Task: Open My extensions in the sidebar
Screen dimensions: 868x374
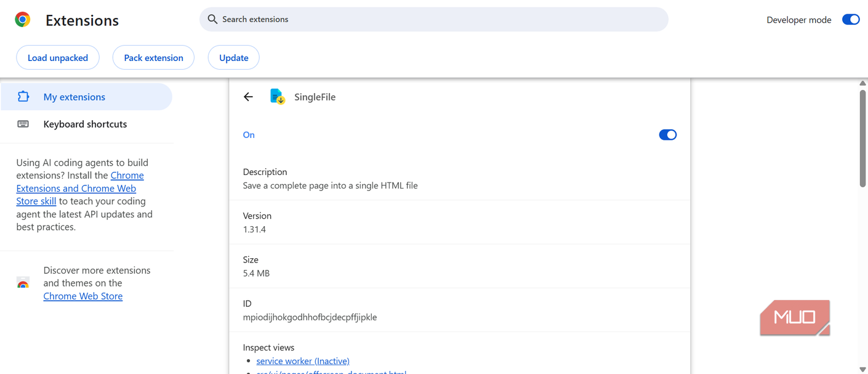Action: click(86, 97)
